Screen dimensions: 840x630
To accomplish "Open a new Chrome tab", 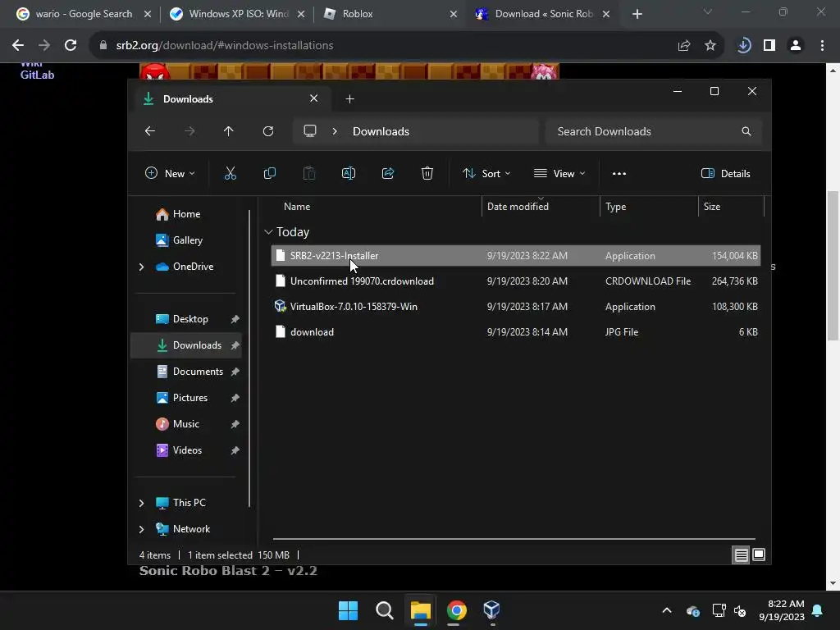I will 637,14.
